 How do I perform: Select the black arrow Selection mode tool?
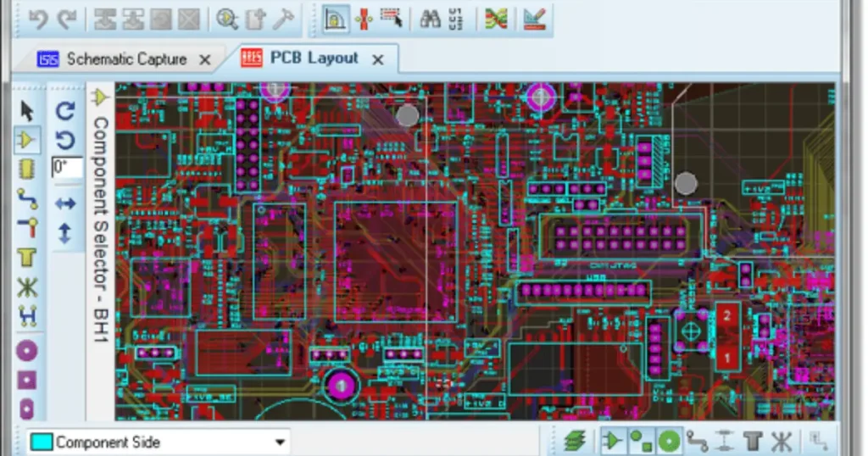point(26,111)
